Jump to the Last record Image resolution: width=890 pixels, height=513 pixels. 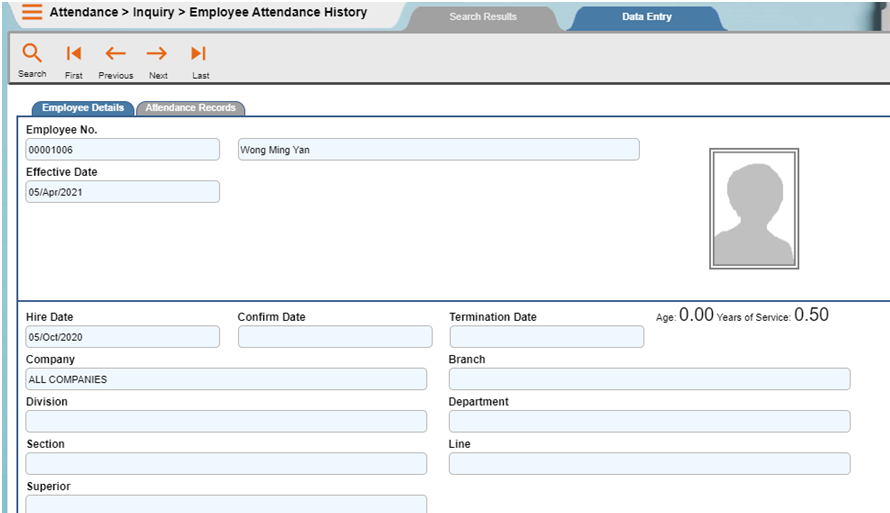[x=199, y=54]
